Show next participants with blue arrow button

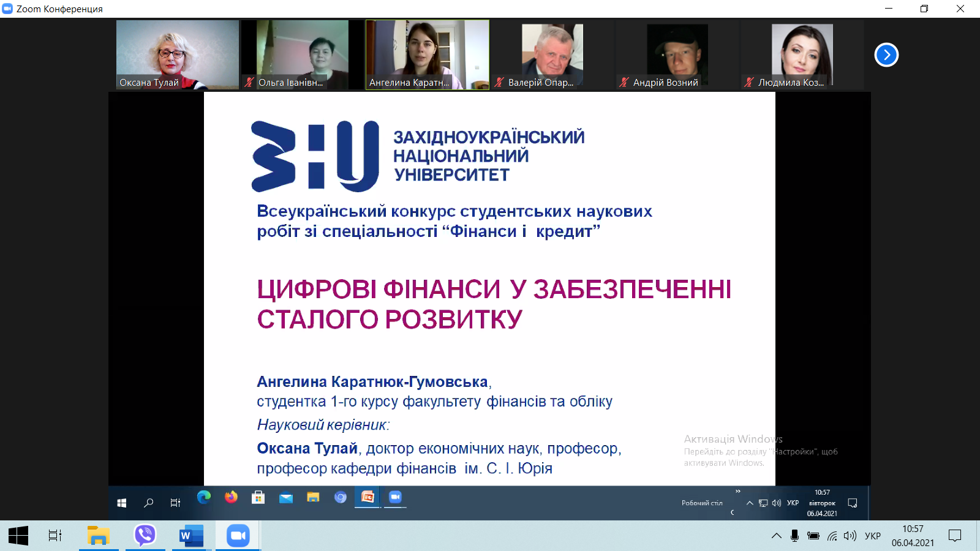pos(886,55)
